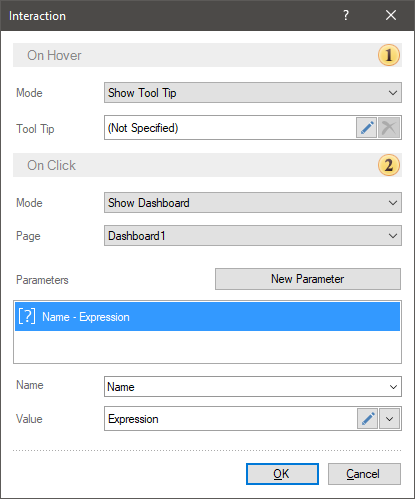
Task: Click the New Parameter button
Action: [308, 279]
